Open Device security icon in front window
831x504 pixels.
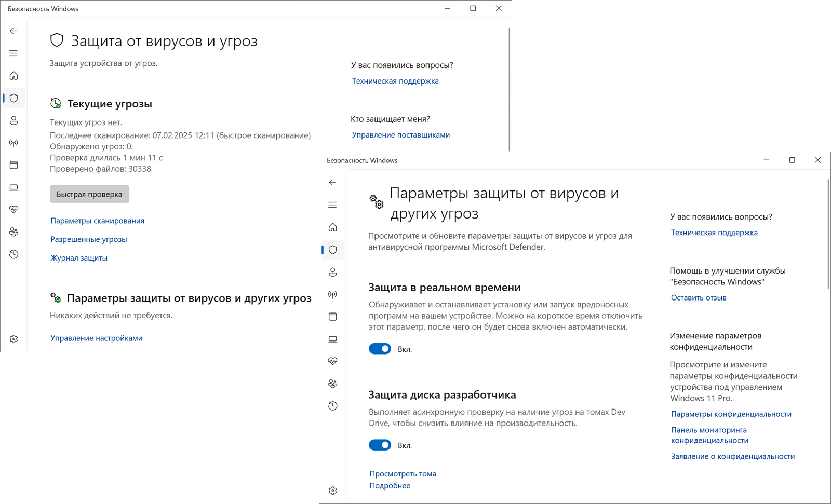(332, 339)
